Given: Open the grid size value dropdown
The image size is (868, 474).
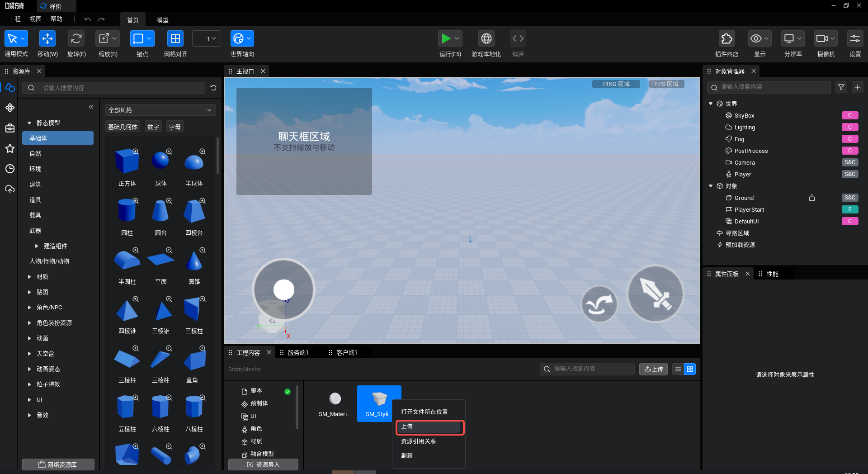Looking at the screenshot, I should point(207,38).
